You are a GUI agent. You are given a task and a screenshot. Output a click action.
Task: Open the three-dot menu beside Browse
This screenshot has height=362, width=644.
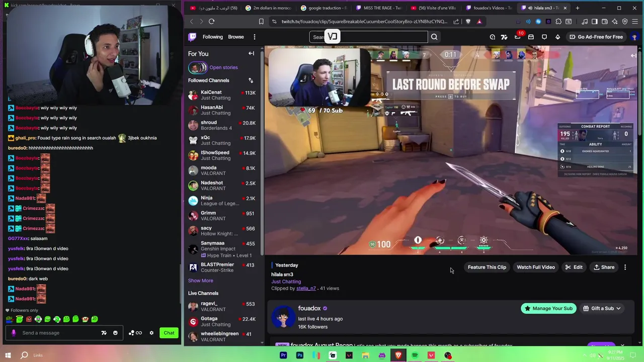point(255,37)
